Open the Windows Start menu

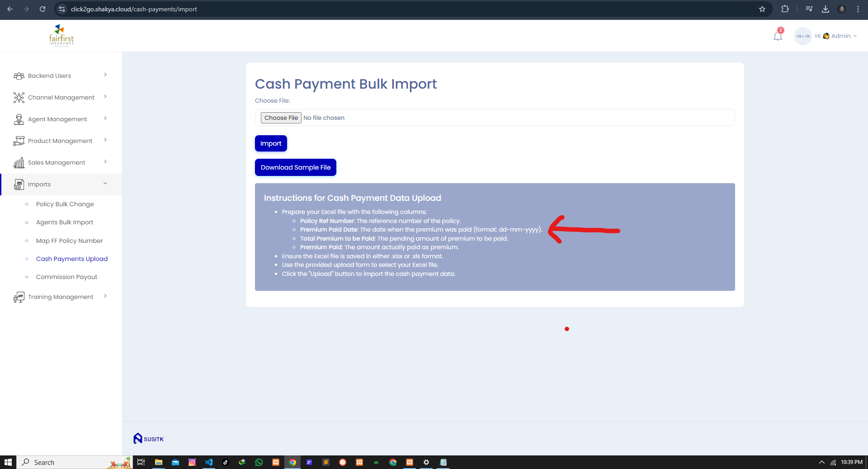point(8,462)
